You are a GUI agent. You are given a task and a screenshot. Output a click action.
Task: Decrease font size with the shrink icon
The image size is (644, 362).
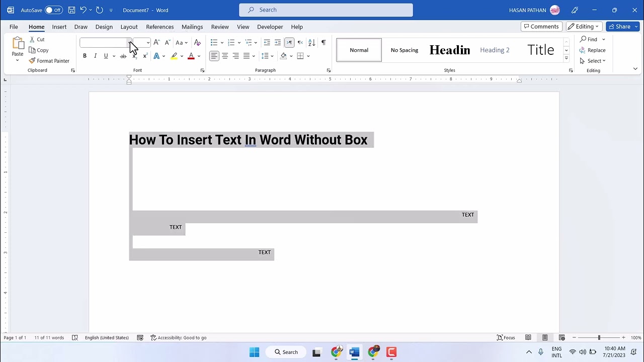click(167, 43)
